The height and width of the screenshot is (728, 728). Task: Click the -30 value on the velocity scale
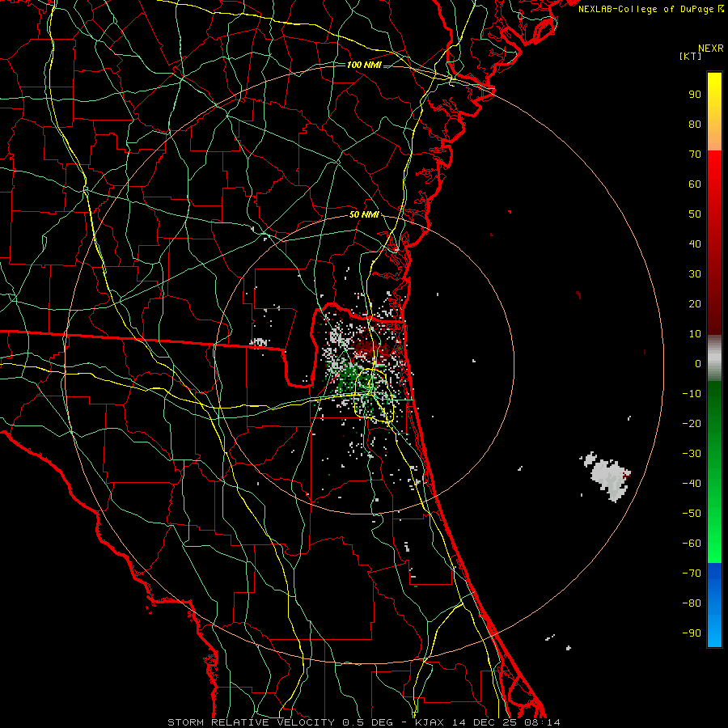pyautogui.click(x=692, y=454)
